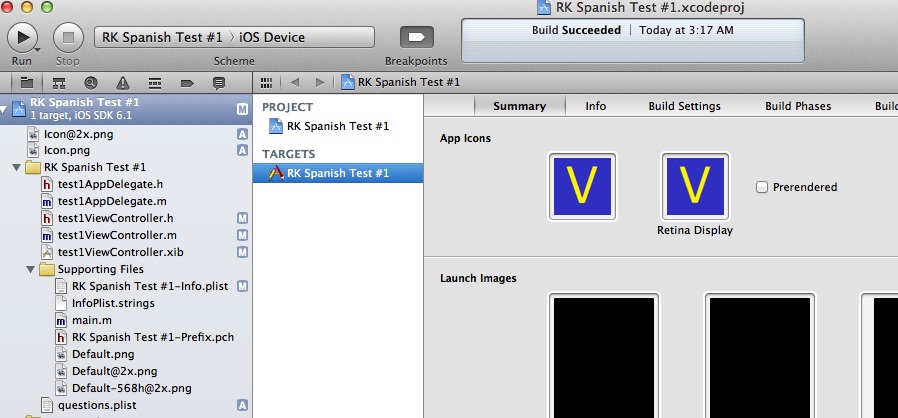898x418 pixels.
Task: Collapse the Supporting Files group
Action: 30,270
